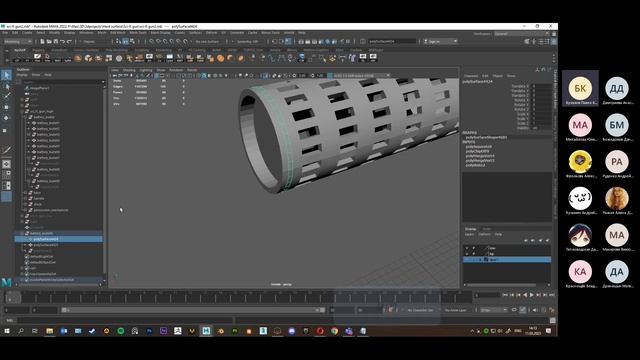The height and width of the screenshot is (360, 640).
Task: Click Move Layer Up icon in Layer Editor
Action: pyautogui.click(x=526, y=240)
